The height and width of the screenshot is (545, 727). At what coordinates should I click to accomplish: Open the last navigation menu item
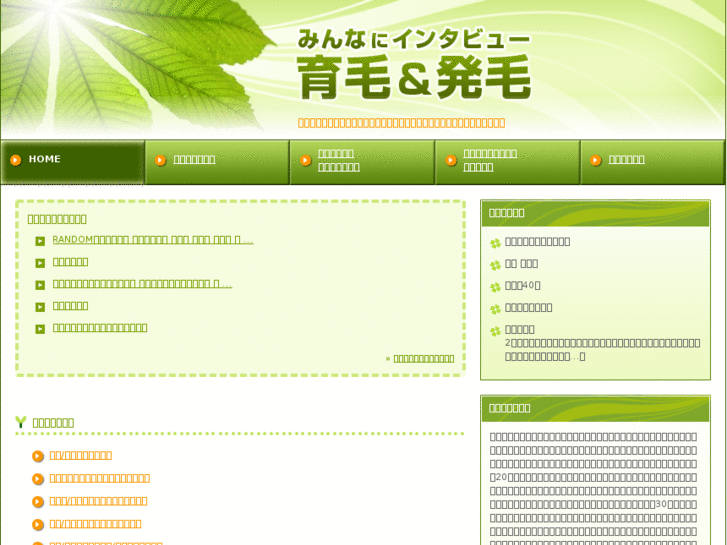pos(626,160)
